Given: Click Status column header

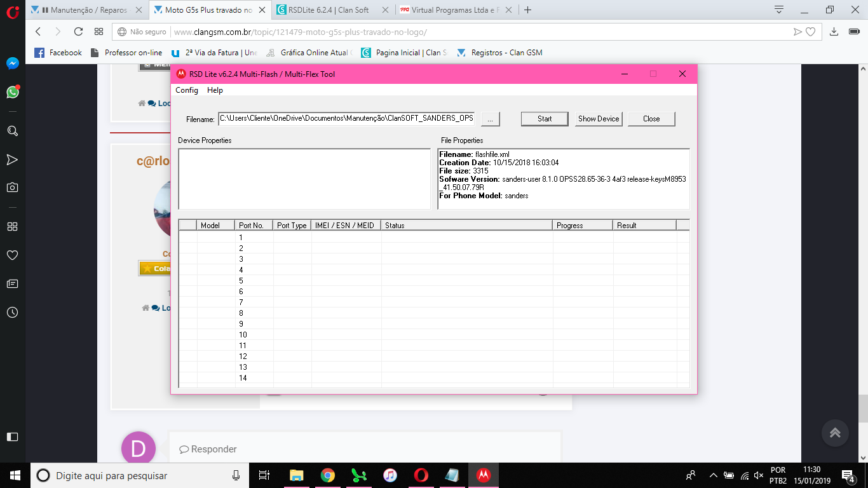Looking at the screenshot, I should (x=467, y=225).
